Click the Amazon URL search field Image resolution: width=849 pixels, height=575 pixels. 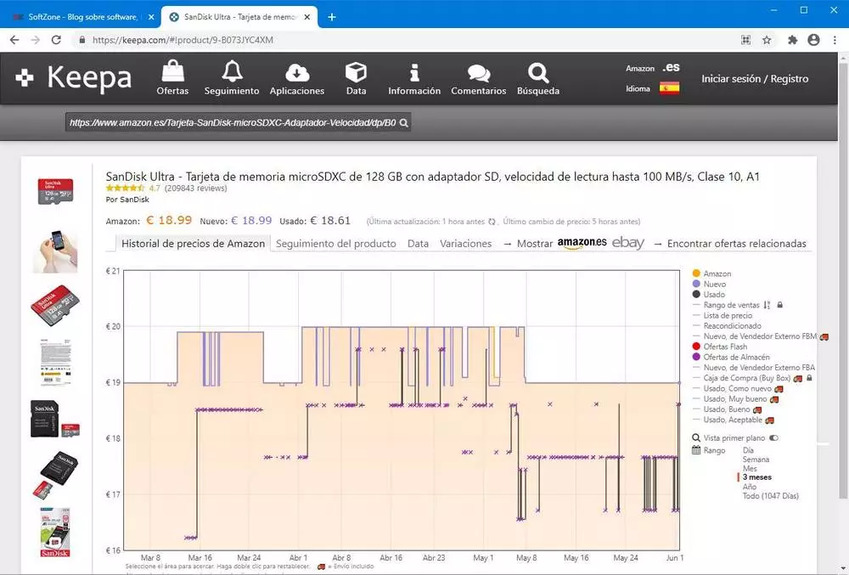[x=231, y=122]
